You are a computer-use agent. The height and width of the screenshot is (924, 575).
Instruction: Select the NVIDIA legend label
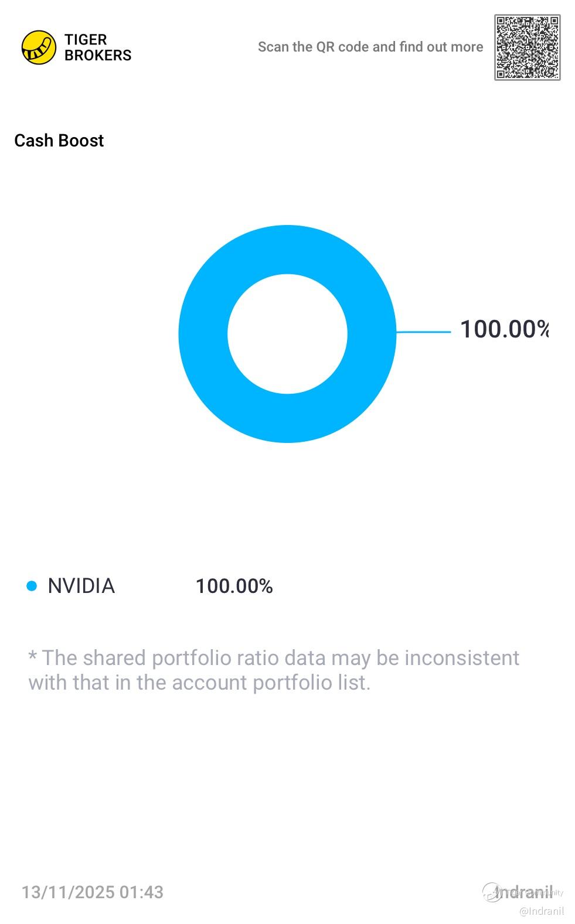(x=81, y=586)
